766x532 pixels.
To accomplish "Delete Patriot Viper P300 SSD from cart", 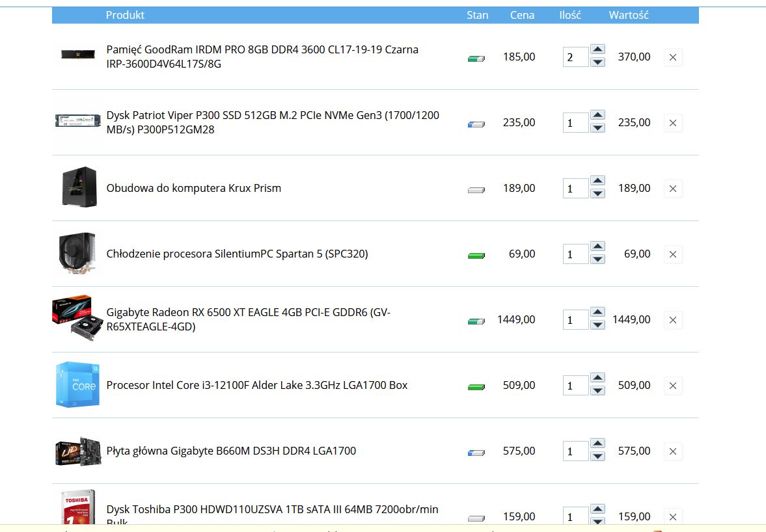I will (x=673, y=123).
